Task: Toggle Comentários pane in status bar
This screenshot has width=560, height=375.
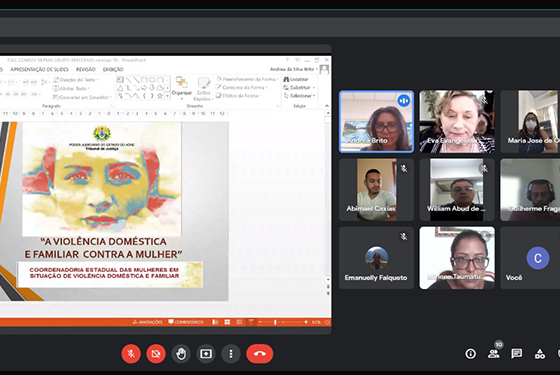Action: click(x=186, y=322)
